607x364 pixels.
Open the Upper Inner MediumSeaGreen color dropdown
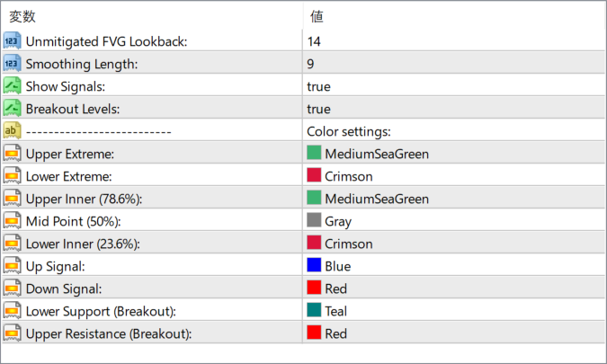point(454,199)
